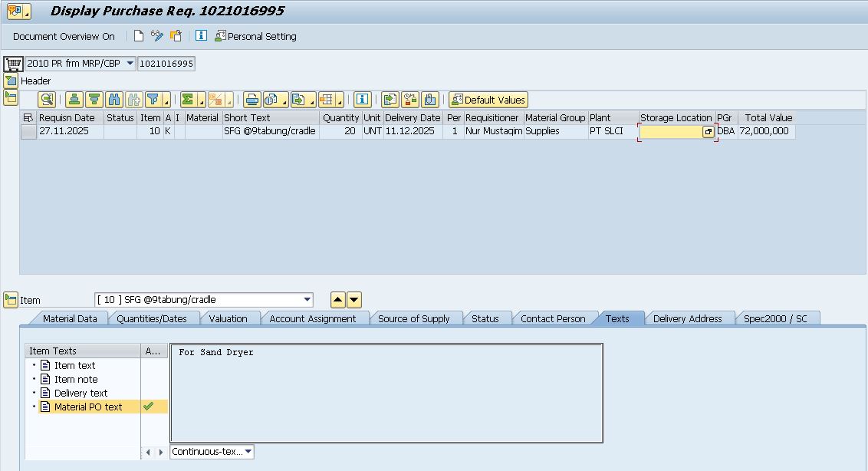868x471 pixels.
Task: Expand the Header section
Action: (x=11, y=81)
